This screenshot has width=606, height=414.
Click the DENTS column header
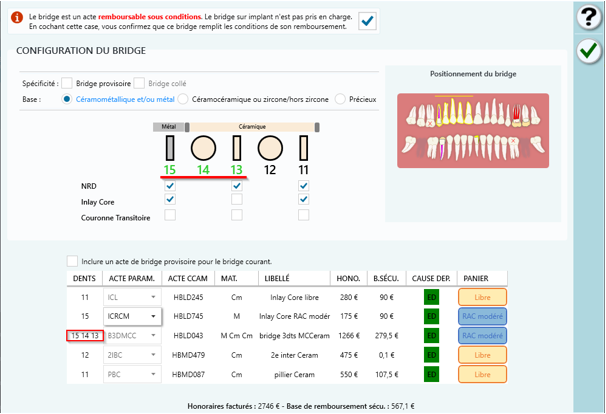click(x=84, y=278)
